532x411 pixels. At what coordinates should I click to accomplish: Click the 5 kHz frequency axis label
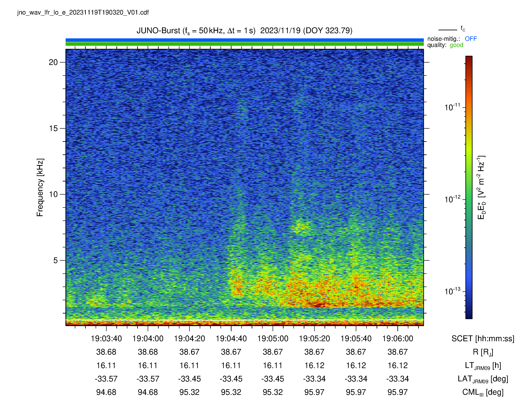pos(56,260)
